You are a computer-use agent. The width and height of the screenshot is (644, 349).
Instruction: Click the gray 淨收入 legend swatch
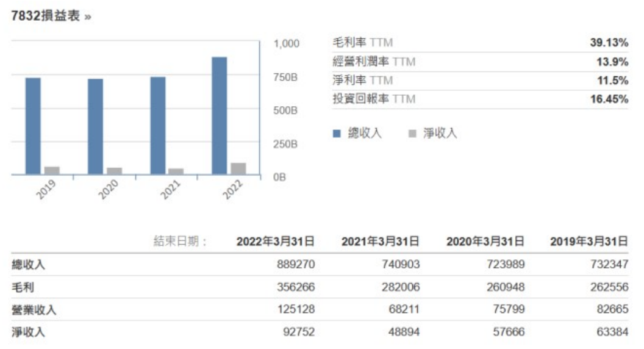(412, 134)
